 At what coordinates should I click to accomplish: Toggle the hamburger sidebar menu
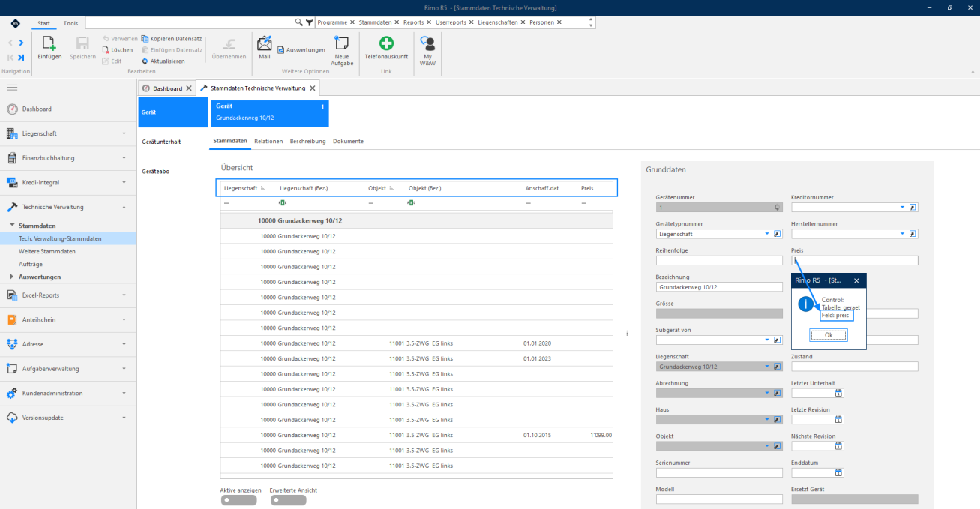coord(12,88)
